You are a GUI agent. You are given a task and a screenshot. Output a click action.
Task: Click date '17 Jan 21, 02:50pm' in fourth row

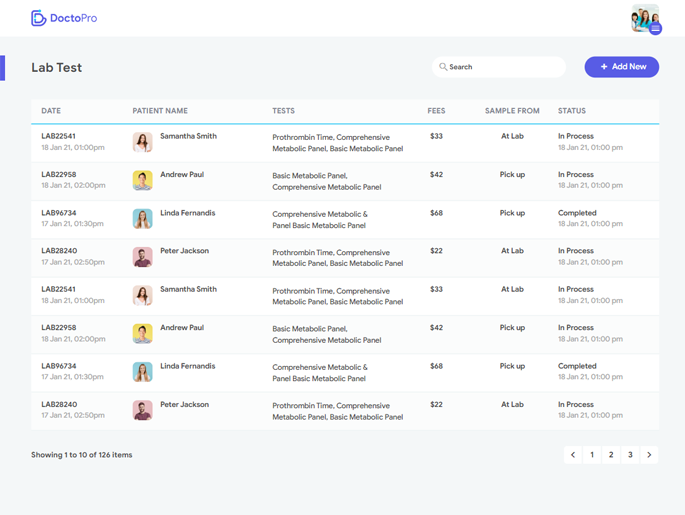tap(73, 262)
